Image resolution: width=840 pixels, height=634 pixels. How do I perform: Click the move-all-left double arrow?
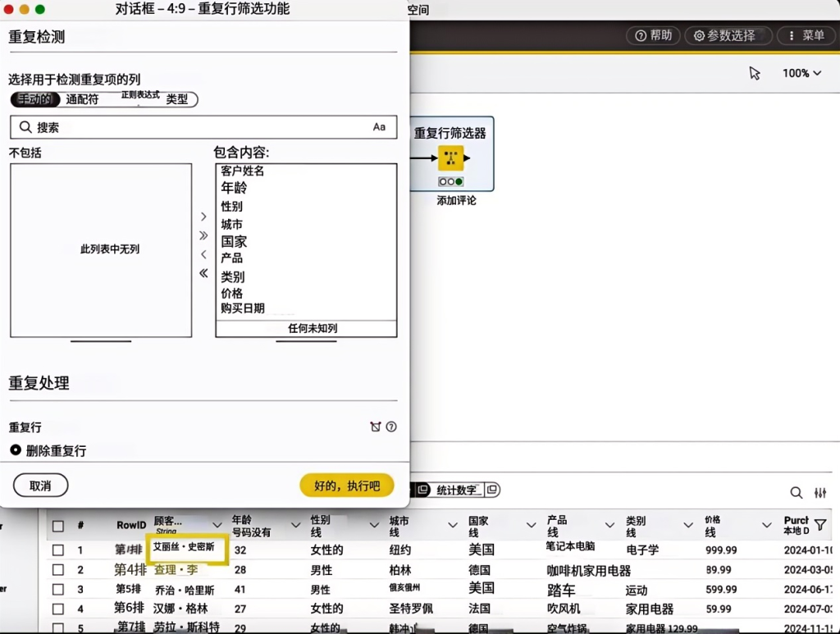(x=203, y=273)
